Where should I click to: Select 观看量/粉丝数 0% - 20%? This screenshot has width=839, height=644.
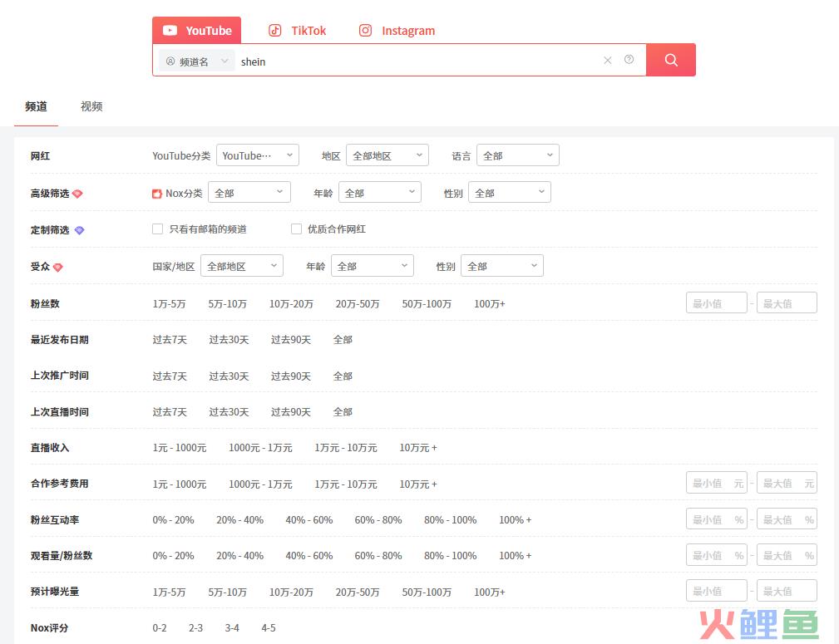pos(173,556)
